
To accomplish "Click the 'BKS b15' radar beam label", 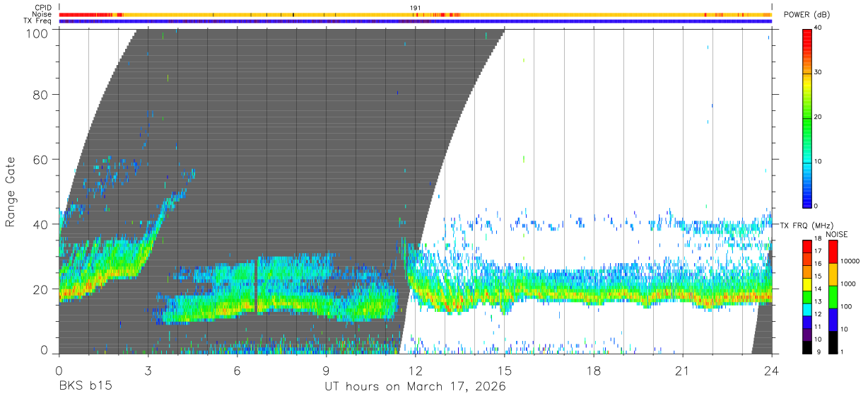I will (x=85, y=387).
